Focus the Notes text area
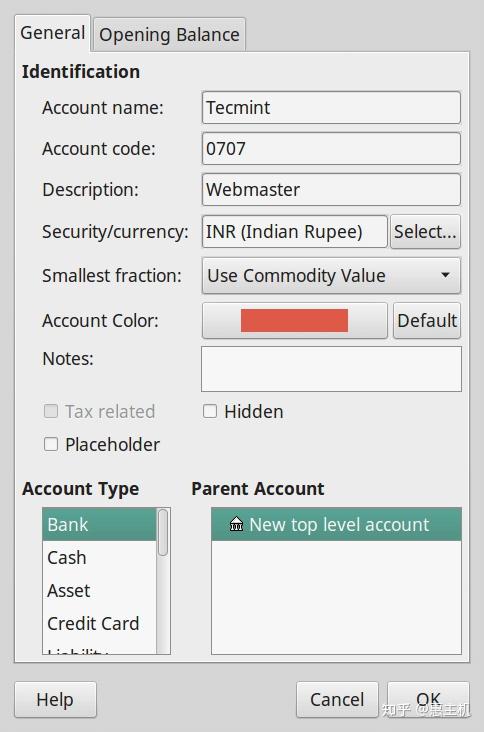The height and width of the screenshot is (732, 484). tap(331, 369)
